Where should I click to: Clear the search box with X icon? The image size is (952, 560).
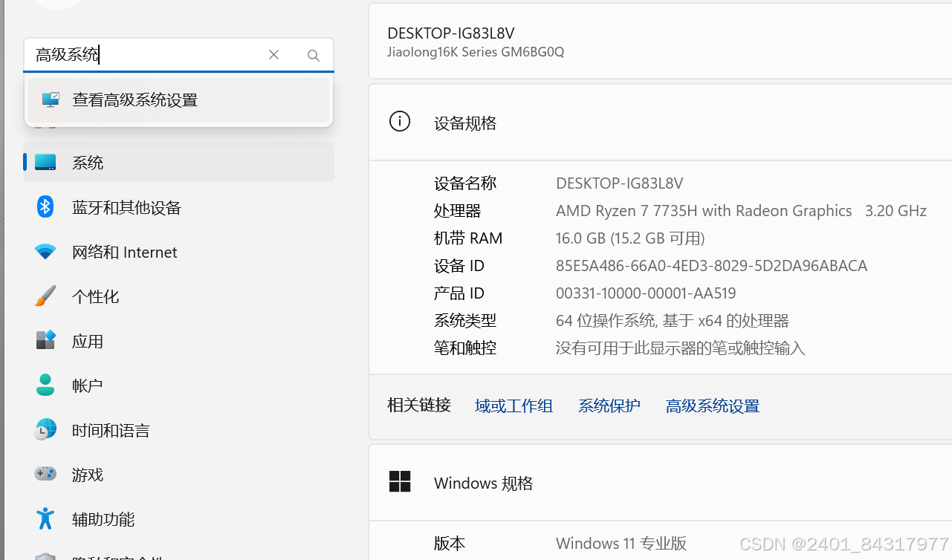pos(273,55)
